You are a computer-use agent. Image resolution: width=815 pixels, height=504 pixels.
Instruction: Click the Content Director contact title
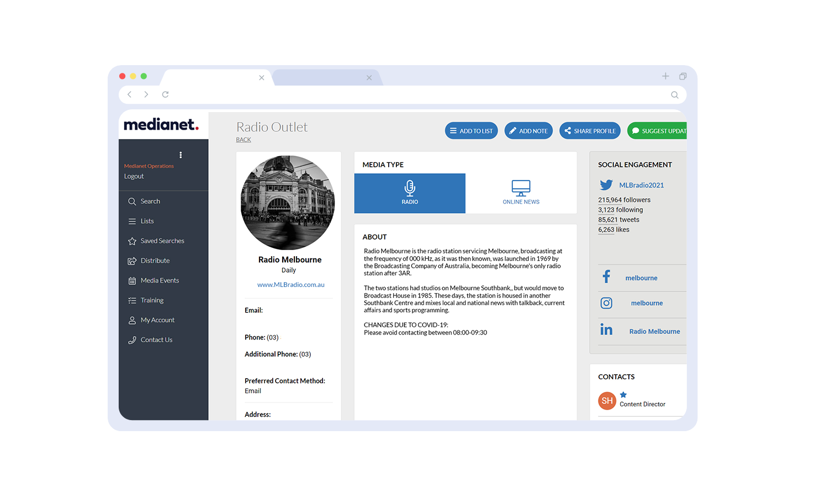[643, 405]
